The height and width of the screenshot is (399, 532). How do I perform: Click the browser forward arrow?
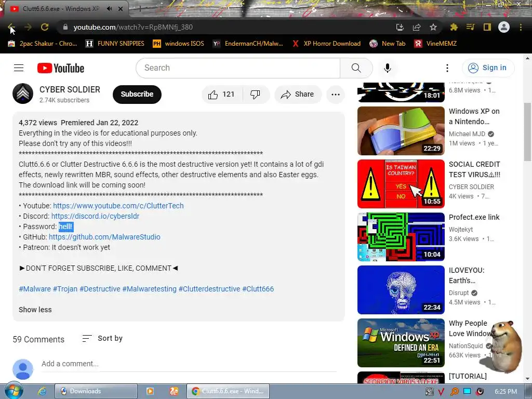pyautogui.click(x=28, y=27)
